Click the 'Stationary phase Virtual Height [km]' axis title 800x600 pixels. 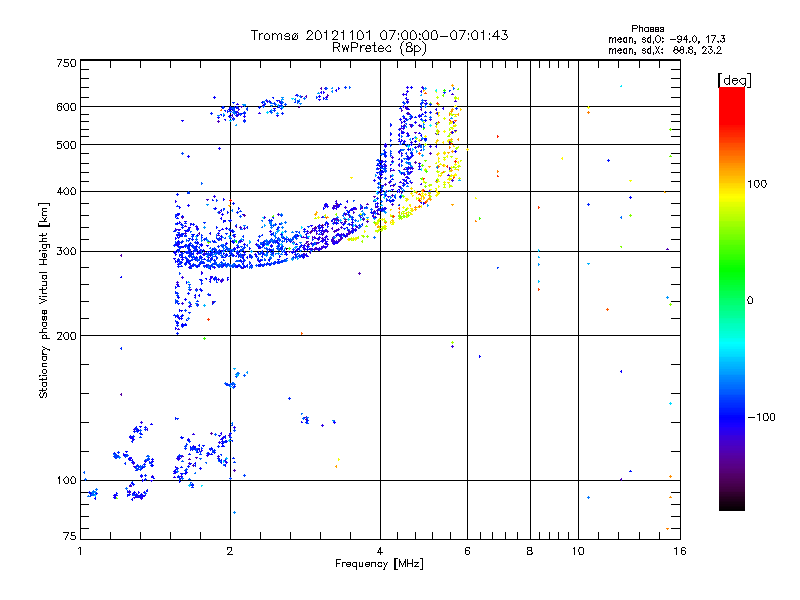pos(44,300)
